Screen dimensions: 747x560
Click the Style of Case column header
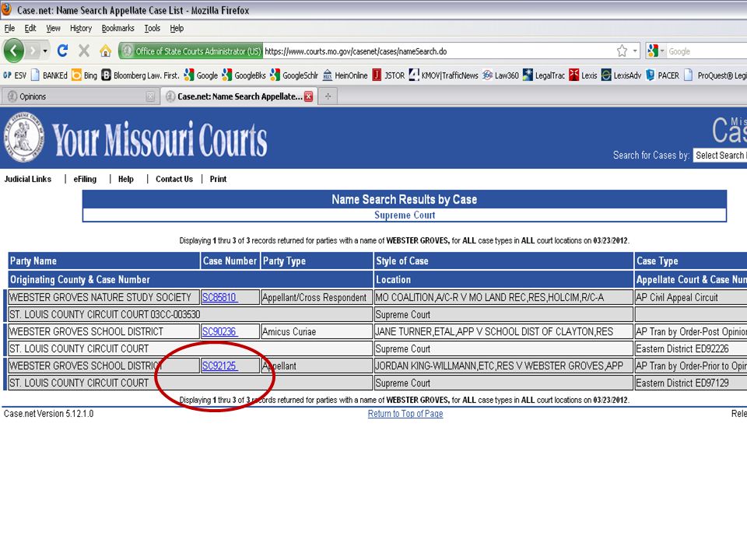[503, 261]
